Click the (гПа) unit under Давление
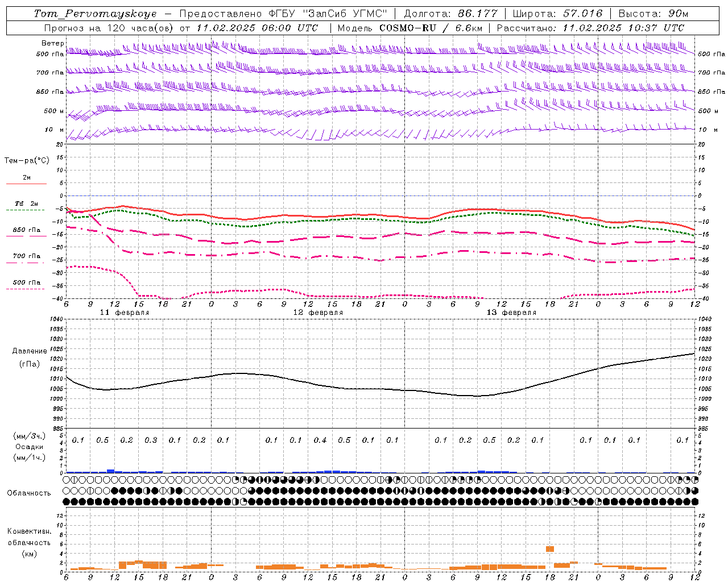This screenshot has height=582, width=728. 30,364
